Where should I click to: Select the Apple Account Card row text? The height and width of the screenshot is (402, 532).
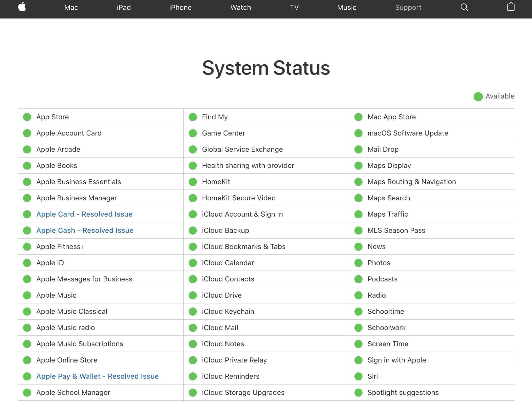[x=69, y=133]
